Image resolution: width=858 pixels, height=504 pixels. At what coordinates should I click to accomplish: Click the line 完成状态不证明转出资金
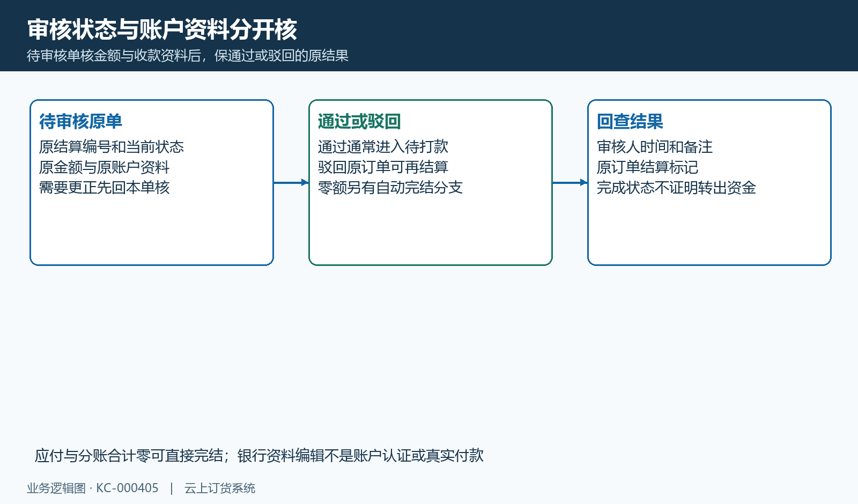677,188
